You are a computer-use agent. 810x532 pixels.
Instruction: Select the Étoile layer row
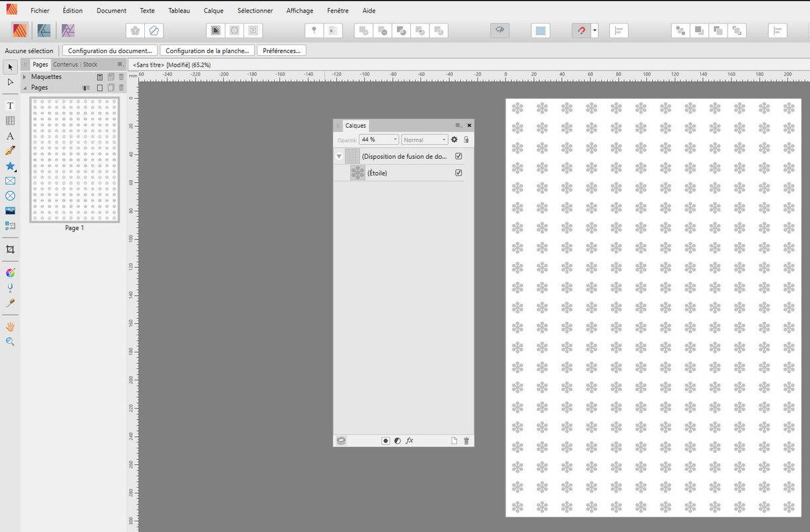[x=399, y=173]
